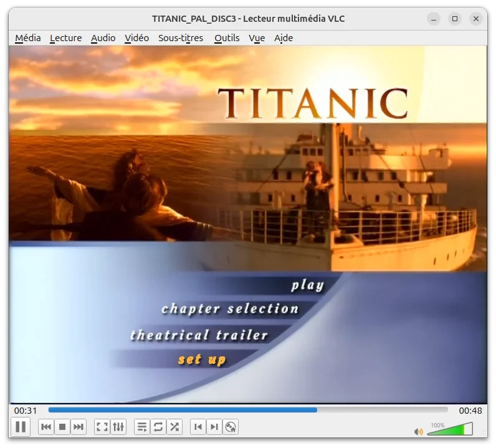Toggle loop repeat mode

(158, 427)
